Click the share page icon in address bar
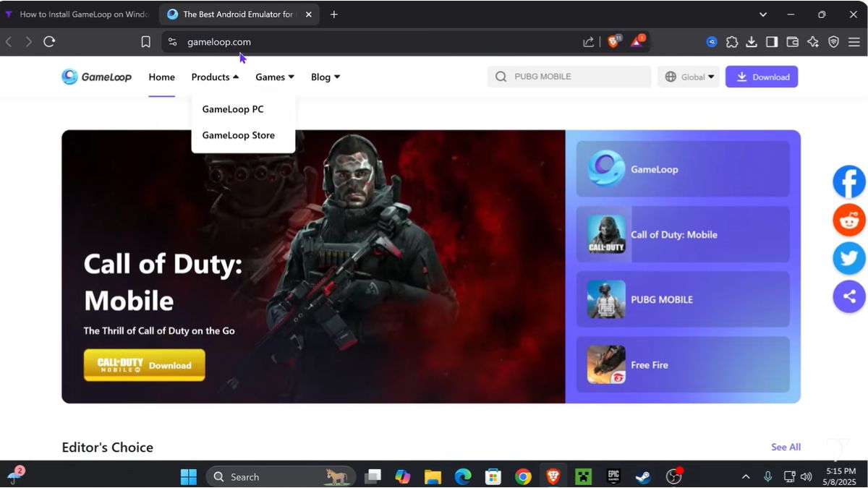Image resolution: width=868 pixels, height=488 pixels. [x=588, y=42]
